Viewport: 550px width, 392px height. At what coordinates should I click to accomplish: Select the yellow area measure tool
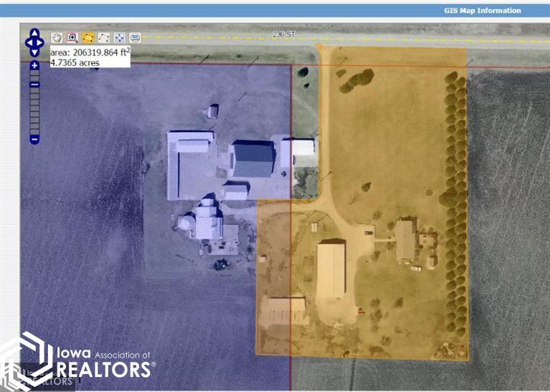(87, 37)
